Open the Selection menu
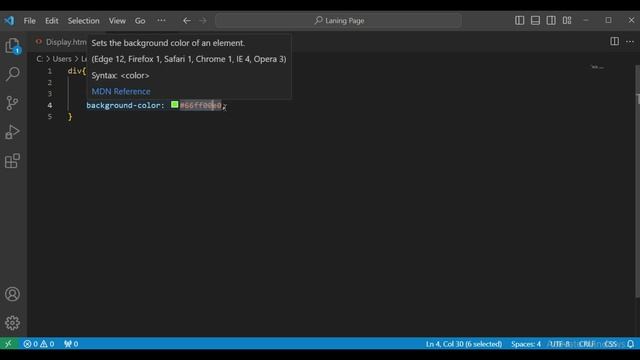The image size is (640, 360). [x=84, y=21]
